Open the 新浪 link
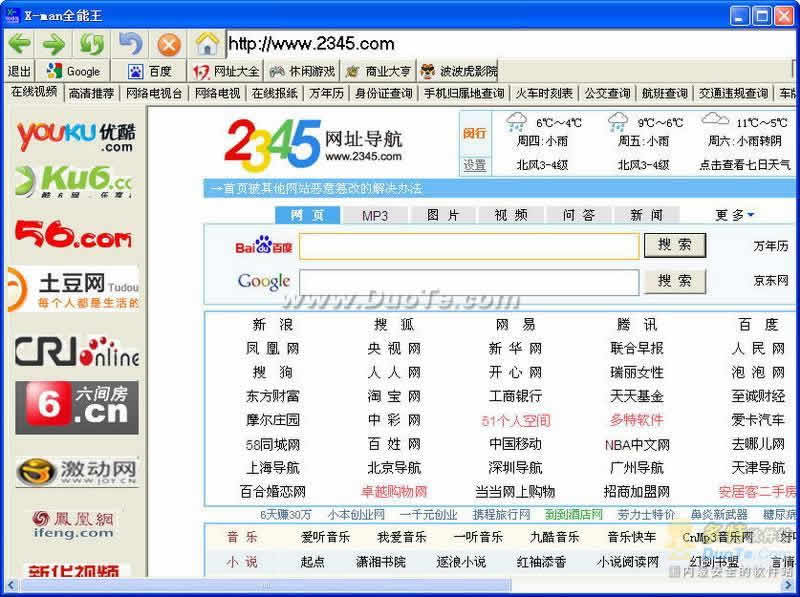 (272, 325)
